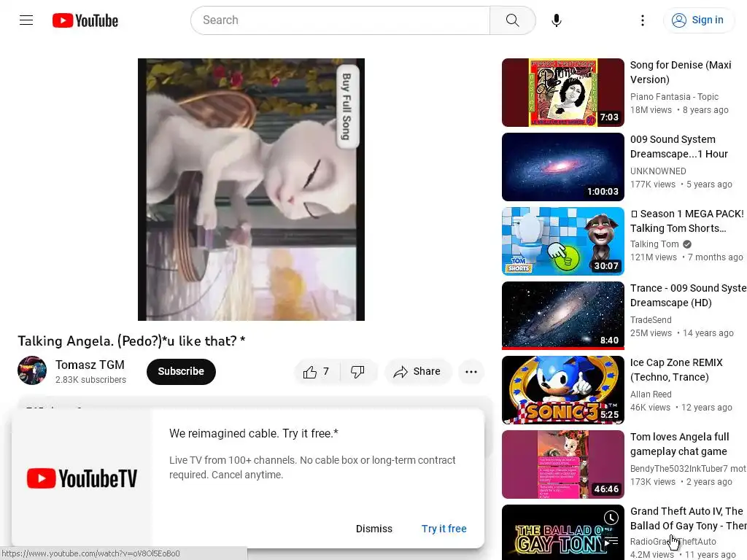The width and height of the screenshot is (747, 560).
Task: Open Song for Denise (Maxi Version) title
Action: [681, 72]
